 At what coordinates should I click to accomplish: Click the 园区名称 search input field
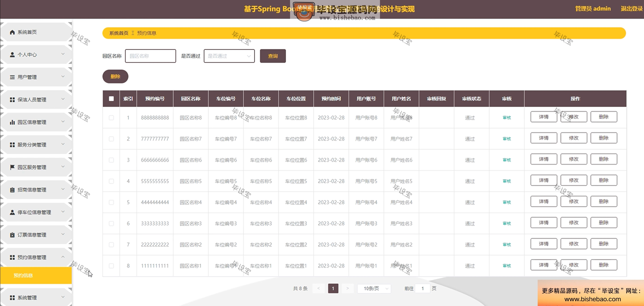150,56
